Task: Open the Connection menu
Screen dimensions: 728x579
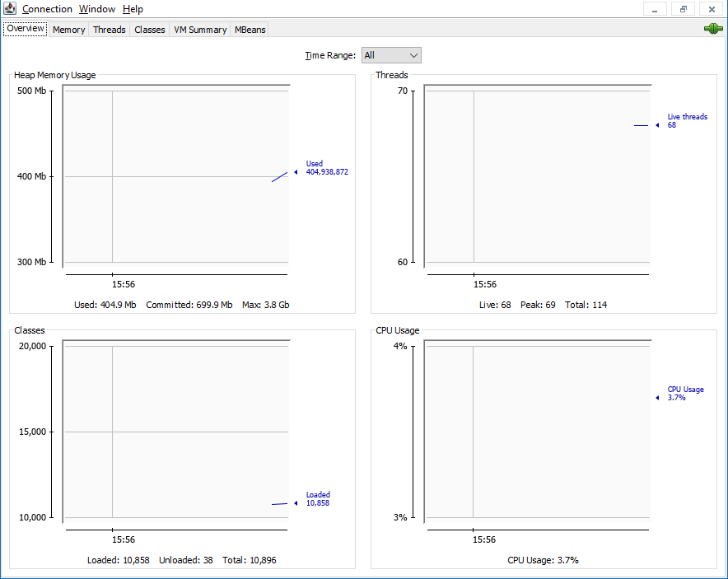Action: click(x=47, y=9)
